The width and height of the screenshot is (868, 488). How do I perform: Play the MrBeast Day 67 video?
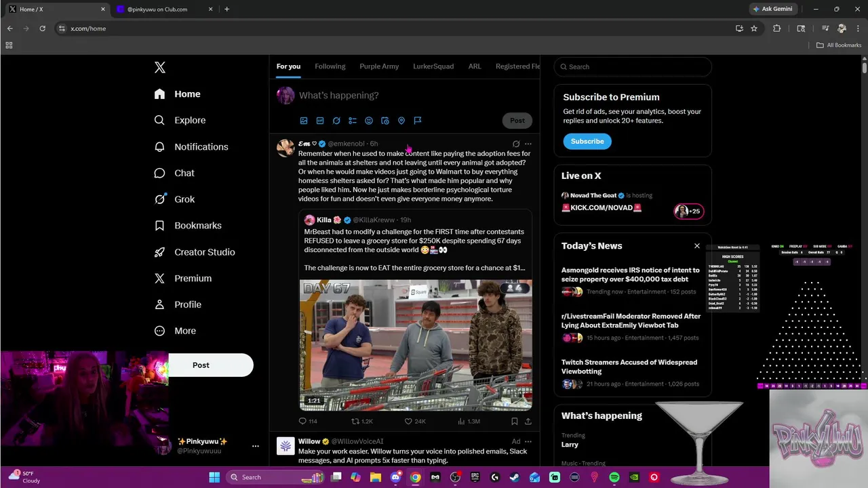point(416,345)
